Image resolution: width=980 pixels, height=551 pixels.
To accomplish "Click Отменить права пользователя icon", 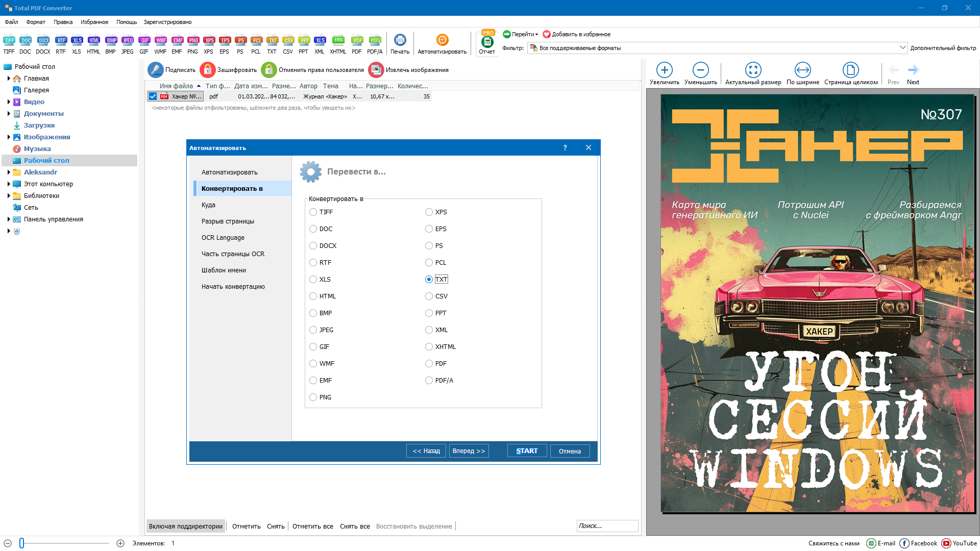I will click(x=269, y=70).
